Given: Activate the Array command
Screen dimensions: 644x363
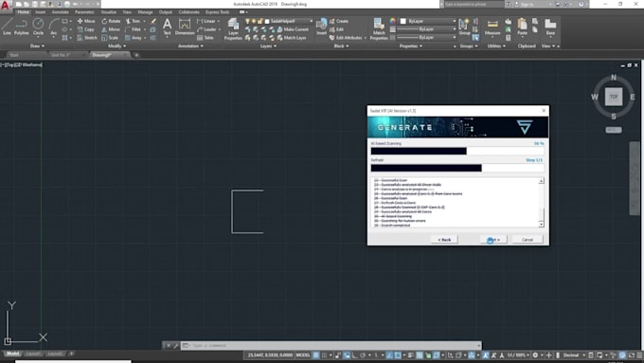Looking at the screenshot, I should (134, 37).
